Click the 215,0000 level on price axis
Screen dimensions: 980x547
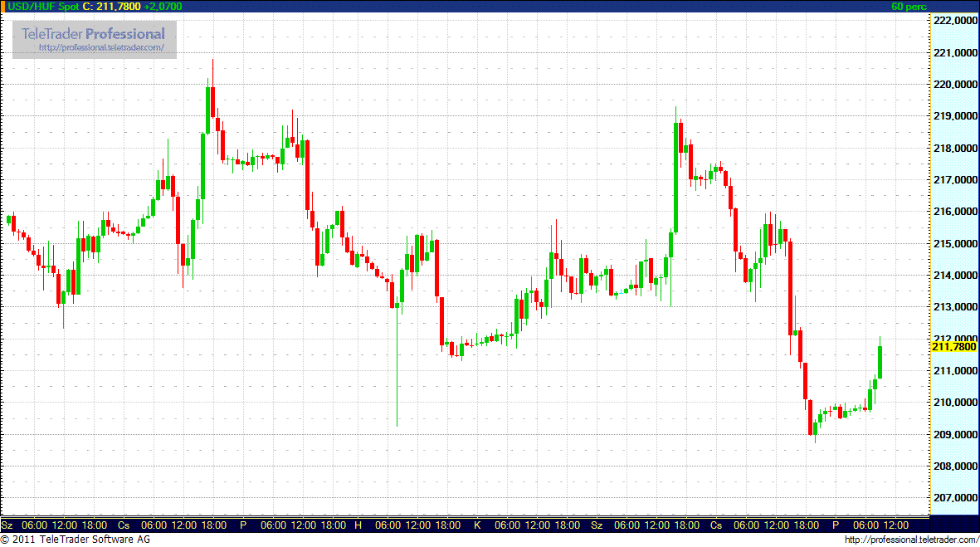pos(955,244)
